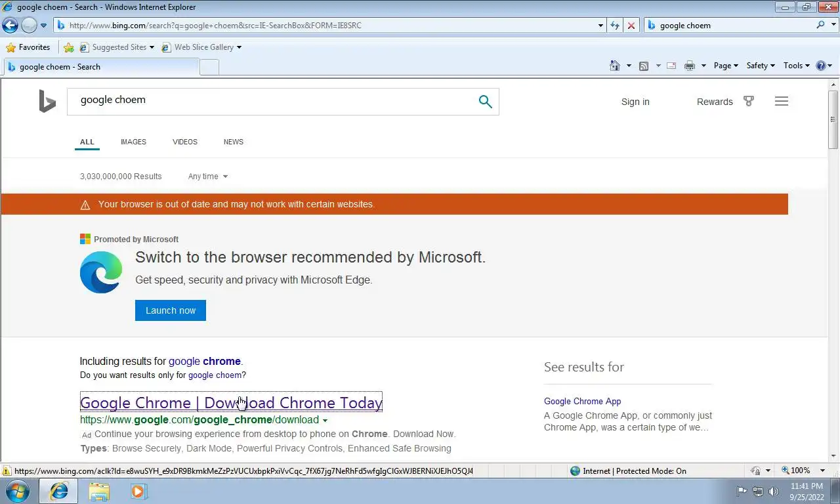The width and height of the screenshot is (840, 504).
Task: Open 'Google Chrome | Download Chrome Today' result
Action: click(231, 402)
